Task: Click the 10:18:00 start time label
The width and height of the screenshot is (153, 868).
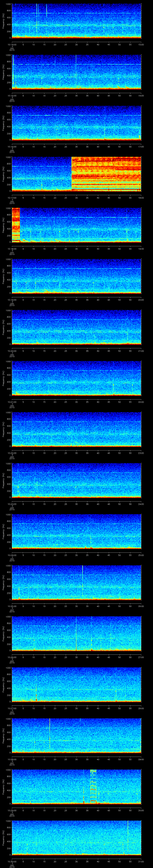Action: coord(12,249)
